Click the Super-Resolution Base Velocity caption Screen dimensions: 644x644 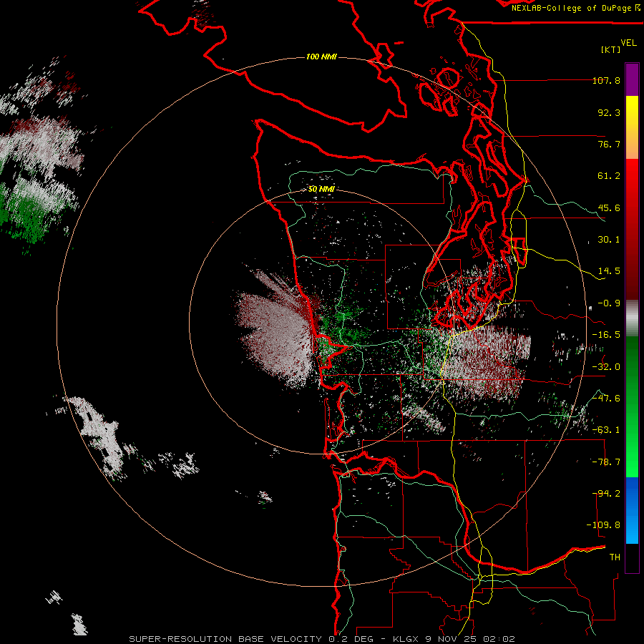(321, 639)
